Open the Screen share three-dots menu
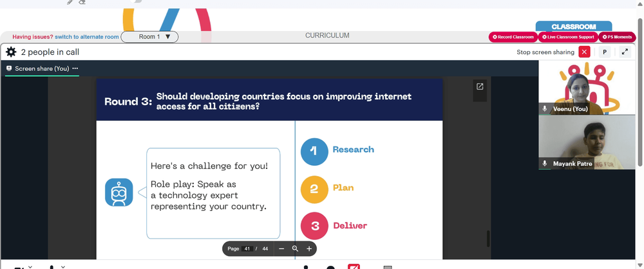The height and width of the screenshot is (269, 644). click(75, 68)
